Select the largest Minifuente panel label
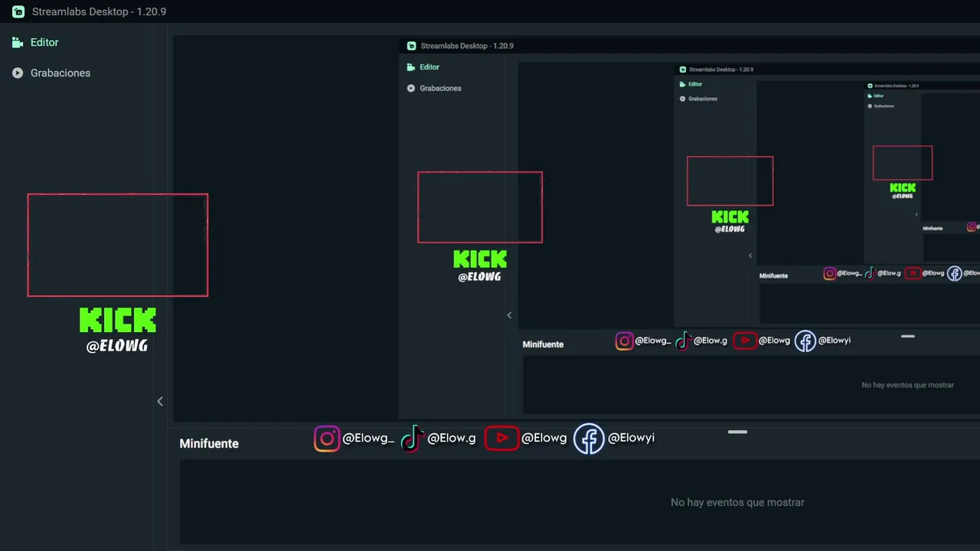This screenshot has height=551, width=980. coord(209,444)
